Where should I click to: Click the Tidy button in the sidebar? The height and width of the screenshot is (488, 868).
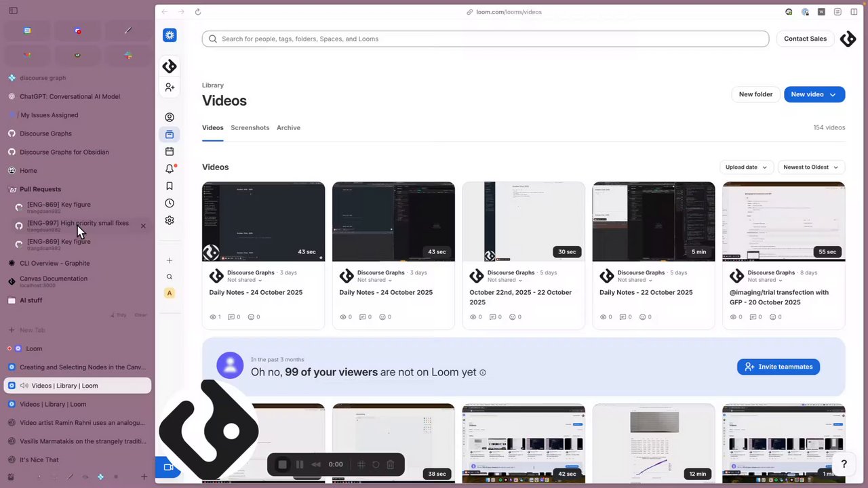[x=119, y=315]
